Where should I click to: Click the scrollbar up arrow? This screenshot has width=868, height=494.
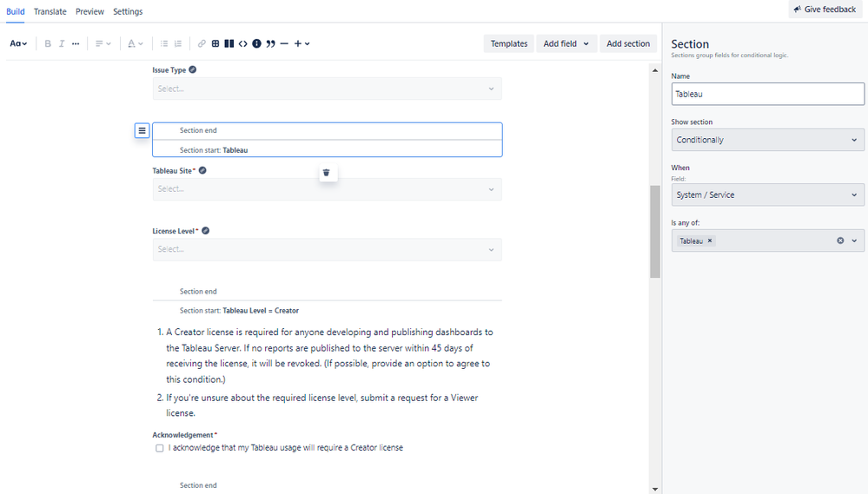point(655,70)
